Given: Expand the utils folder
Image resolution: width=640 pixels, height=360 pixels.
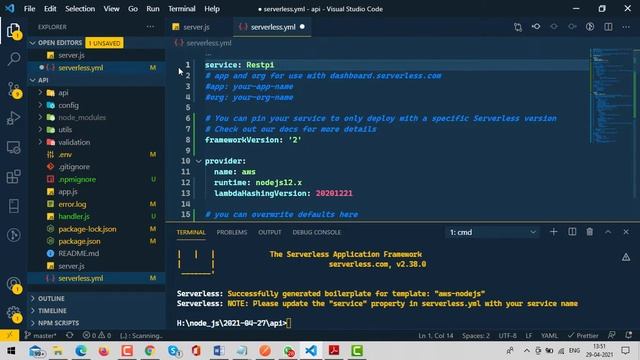Looking at the screenshot, I should coord(40,129).
